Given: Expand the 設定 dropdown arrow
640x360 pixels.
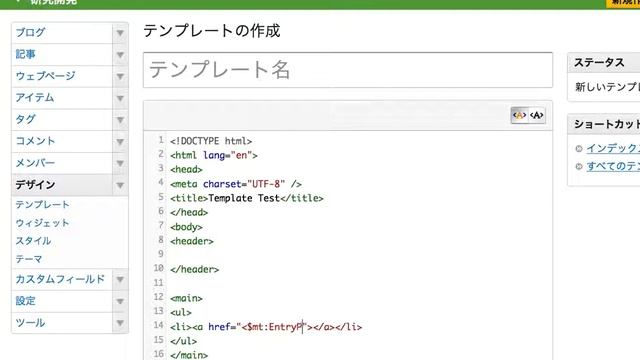Looking at the screenshot, I should (x=120, y=301).
